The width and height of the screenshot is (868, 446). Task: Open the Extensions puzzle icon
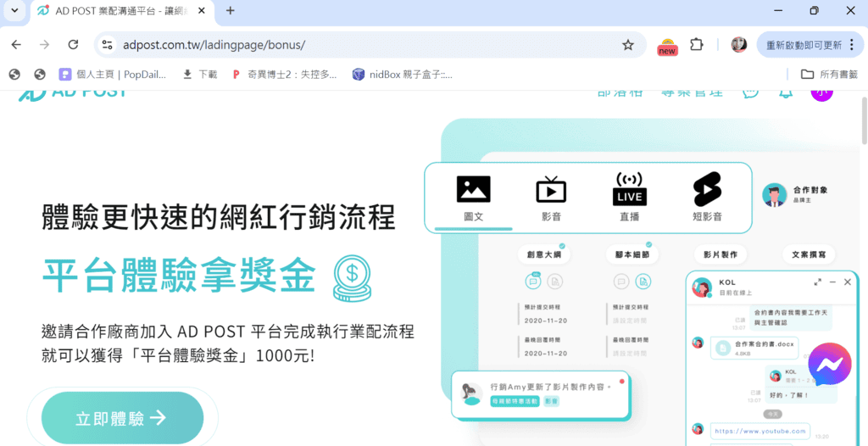pos(697,45)
